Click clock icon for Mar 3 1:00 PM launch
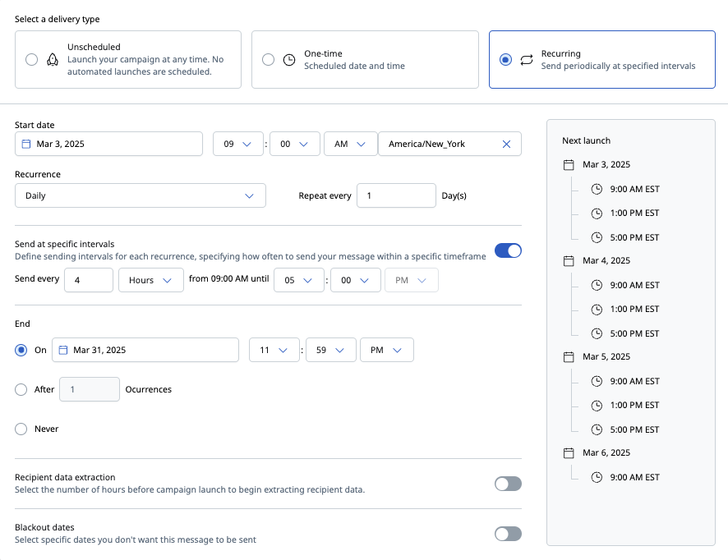728x560 pixels. click(597, 213)
